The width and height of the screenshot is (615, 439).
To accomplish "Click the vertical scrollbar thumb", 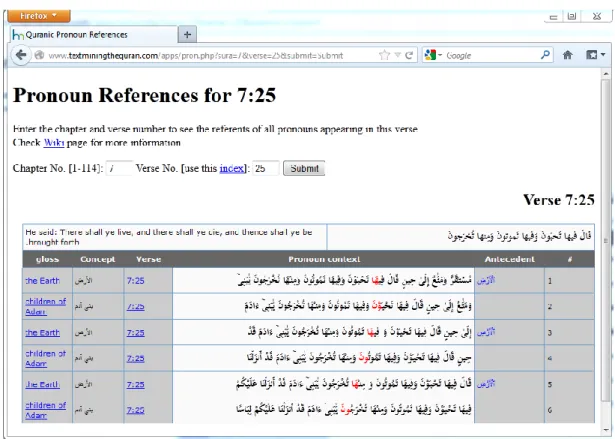I will (x=606, y=239).
